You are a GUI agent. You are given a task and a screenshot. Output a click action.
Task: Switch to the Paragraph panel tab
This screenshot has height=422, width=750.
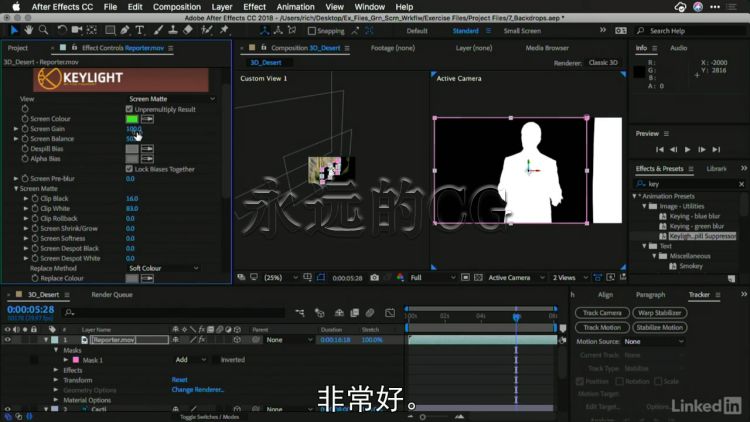pos(650,295)
